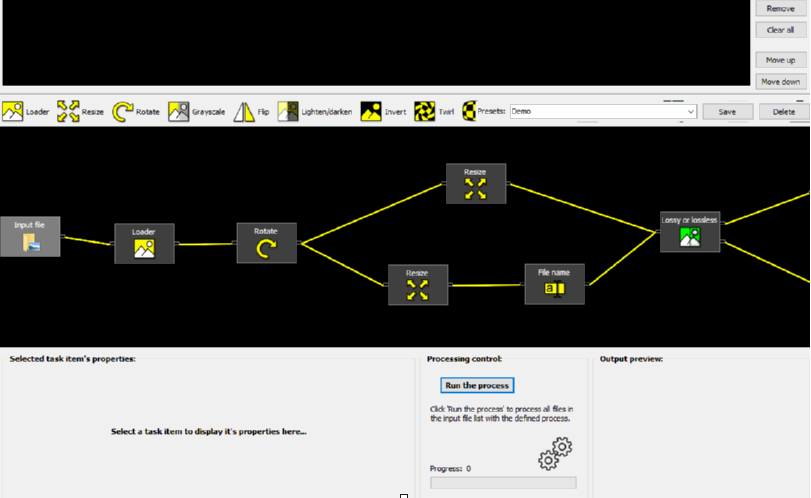Select the Rotate node in the graph
Screen dimensions: 811x498
[266, 243]
